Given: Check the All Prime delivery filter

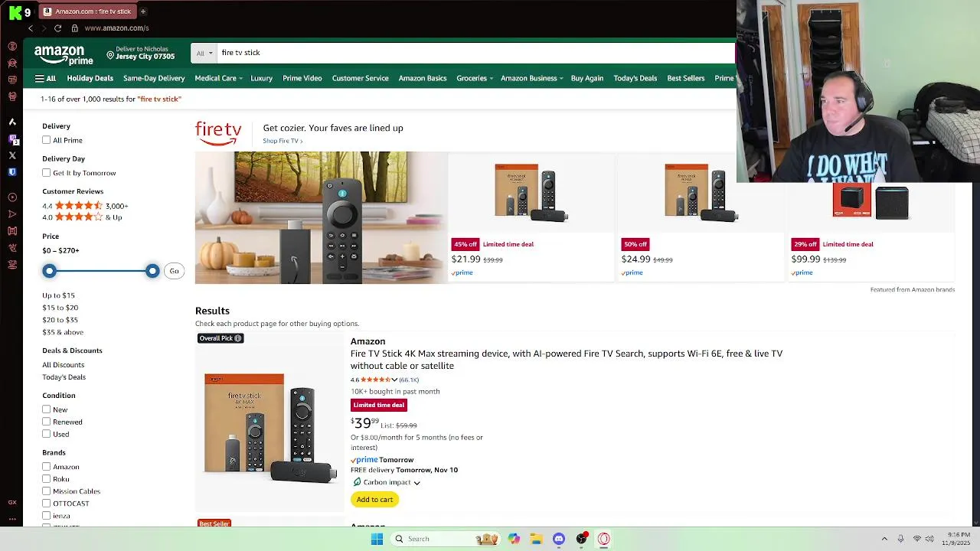Looking at the screenshot, I should pos(47,140).
